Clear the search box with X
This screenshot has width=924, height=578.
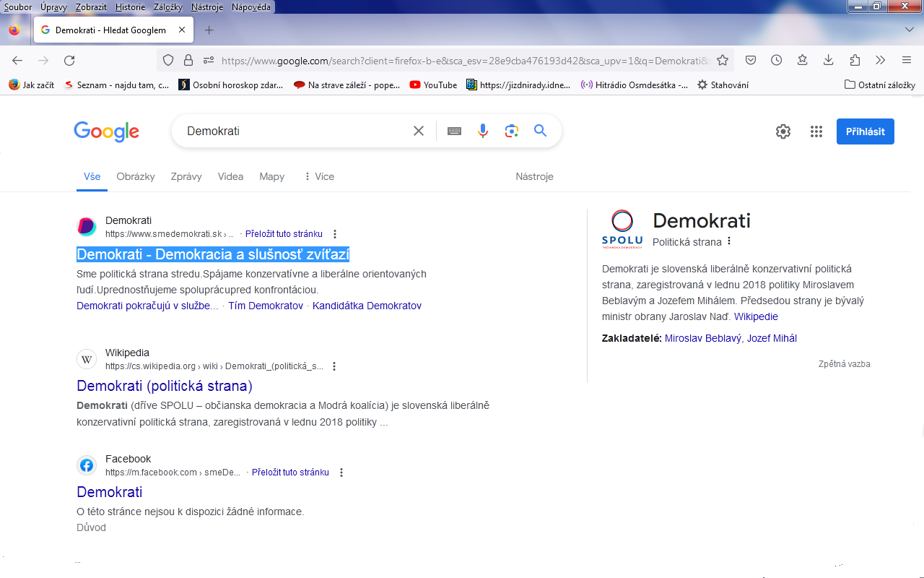(419, 131)
